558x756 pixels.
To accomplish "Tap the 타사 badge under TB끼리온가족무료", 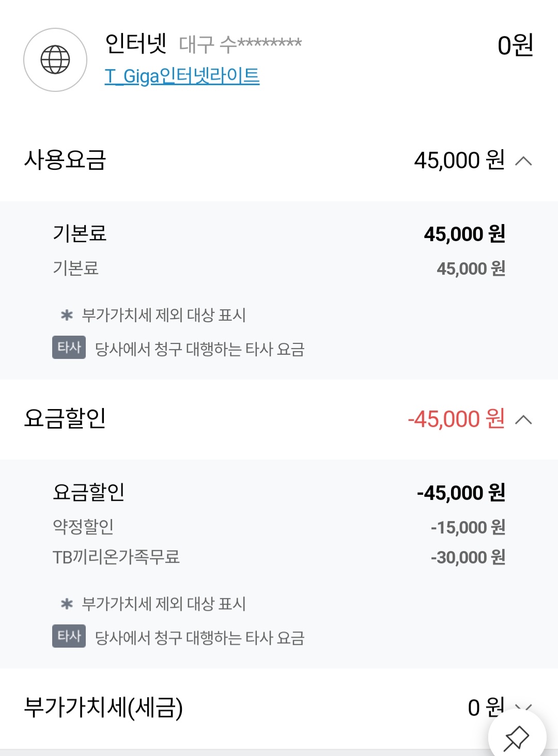I will click(69, 636).
